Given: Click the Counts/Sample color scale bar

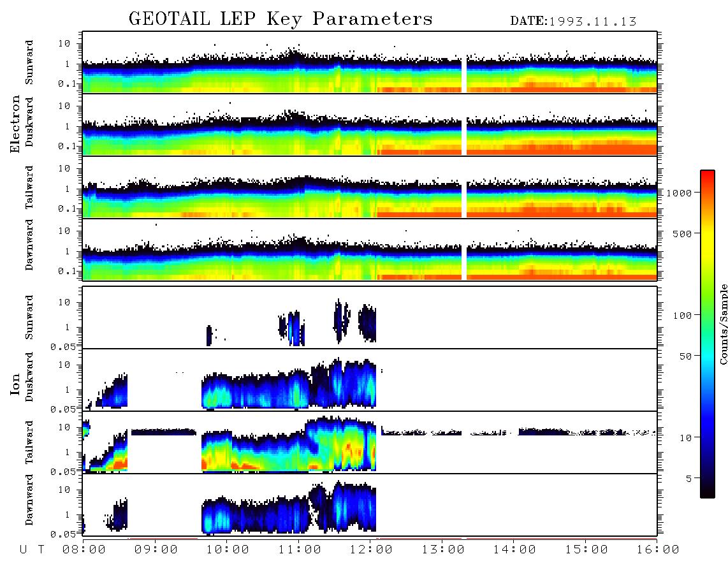Looking at the screenshot, I should [x=708, y=334].
